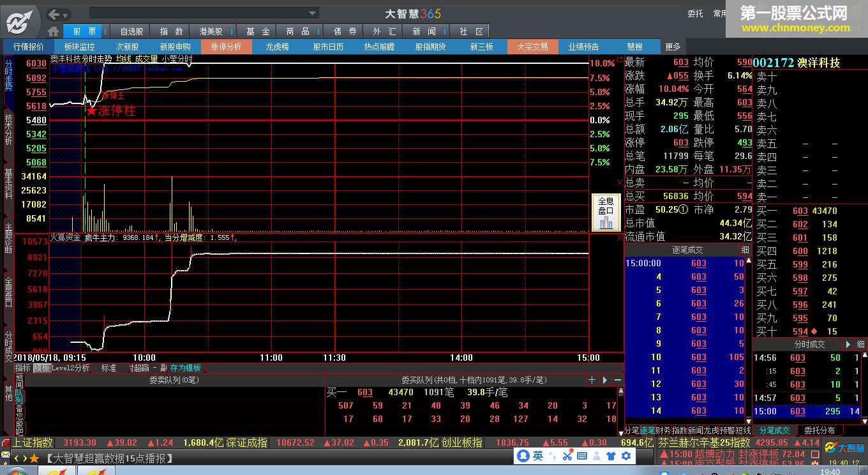Expand the 港美股 tab dropdown dots

click(x=232, y=31)
